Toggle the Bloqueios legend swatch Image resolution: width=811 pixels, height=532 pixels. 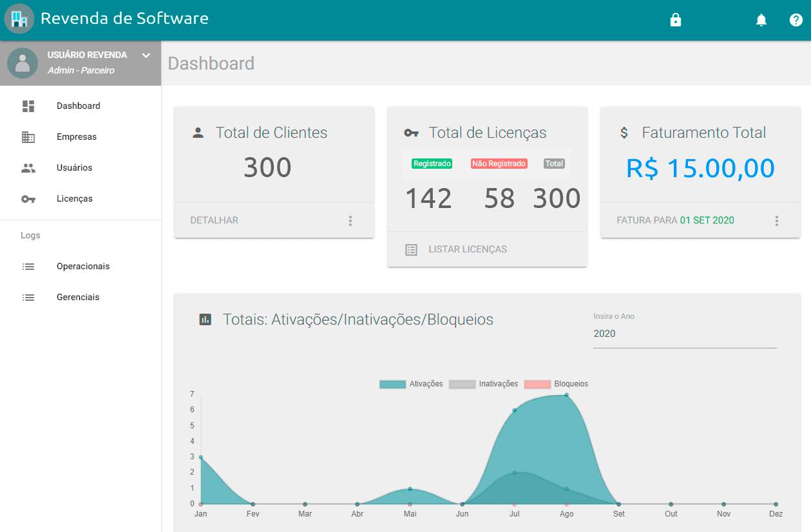click(x=538, y=385)
